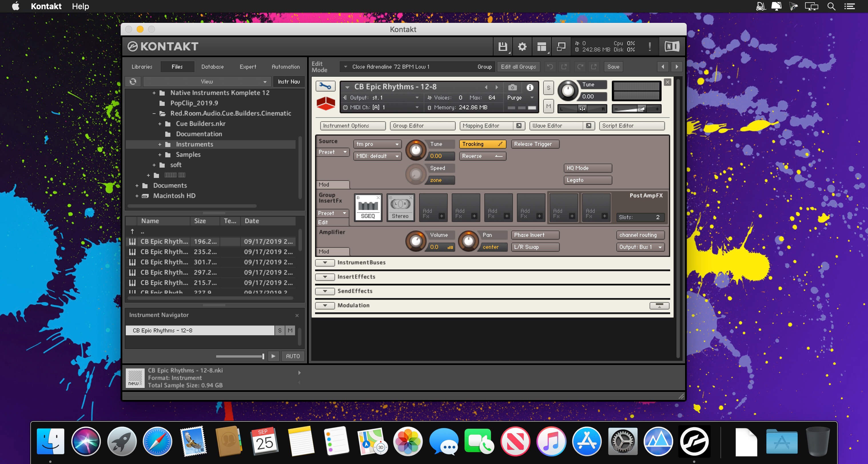This screenshot has width=868, height=464.
Task: Switch to the Automation tab
Action: [285, 67]
